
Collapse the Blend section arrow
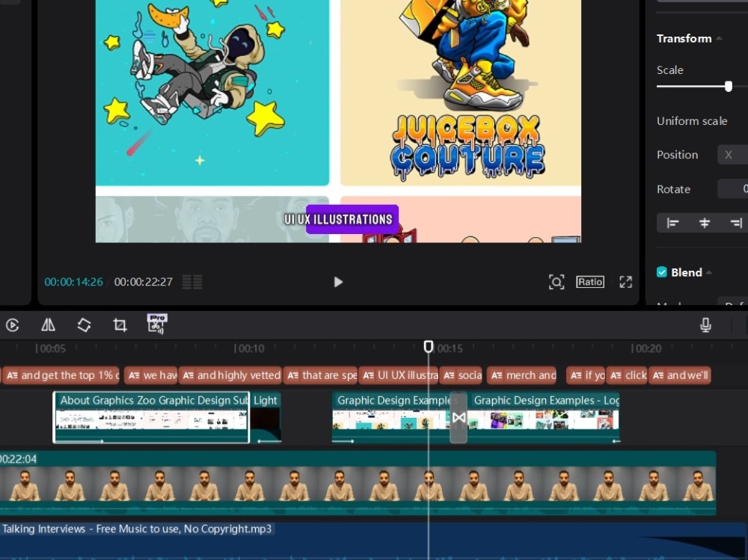coord(709,272)
